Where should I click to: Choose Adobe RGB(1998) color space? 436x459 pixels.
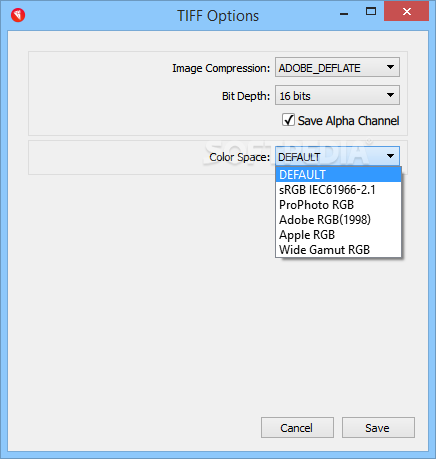(x=338, y=220)
